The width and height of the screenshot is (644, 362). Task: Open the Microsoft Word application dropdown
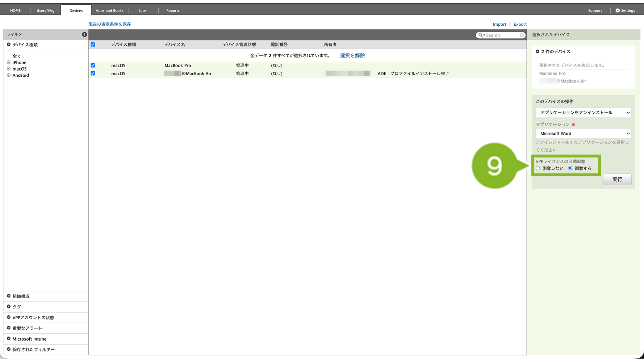(x=584, y=134)
